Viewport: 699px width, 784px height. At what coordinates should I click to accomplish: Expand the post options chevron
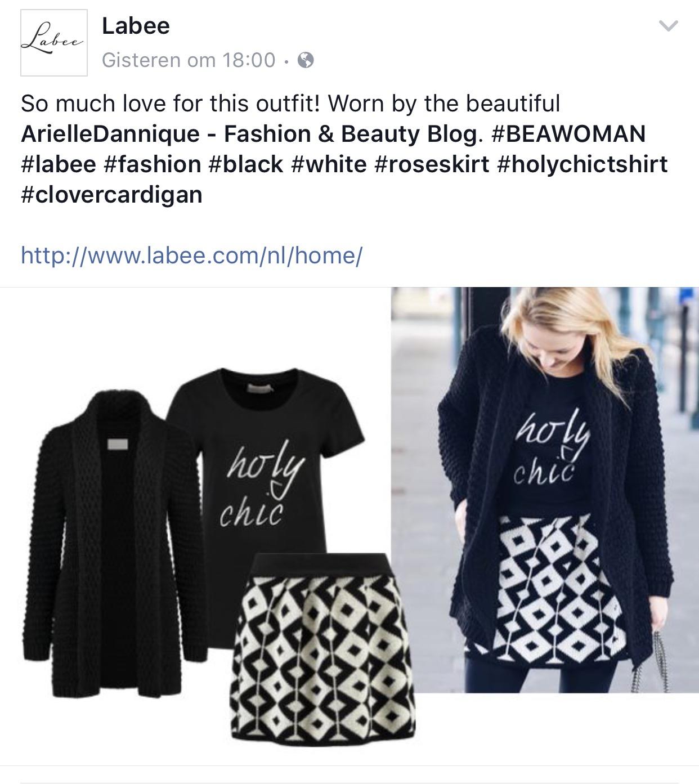668,26
